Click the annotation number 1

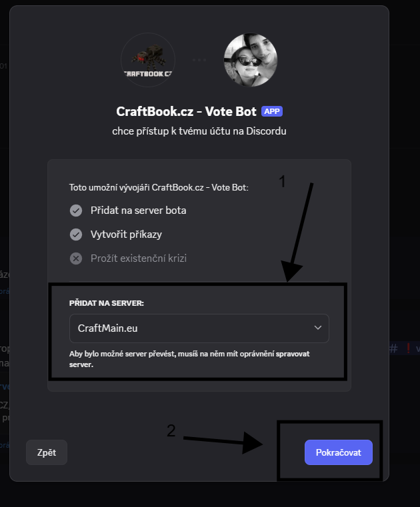pyautogui.click(x=283, y=182)
